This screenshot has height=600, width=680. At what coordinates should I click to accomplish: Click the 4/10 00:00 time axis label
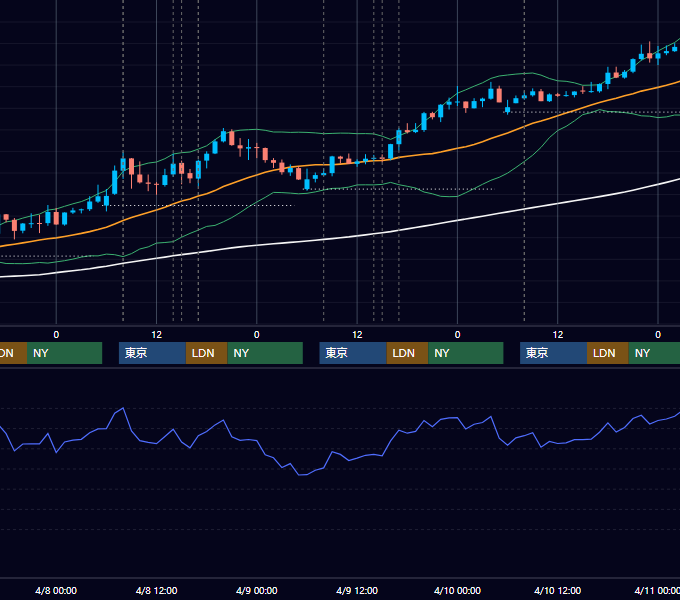click(x=457, y=590)
